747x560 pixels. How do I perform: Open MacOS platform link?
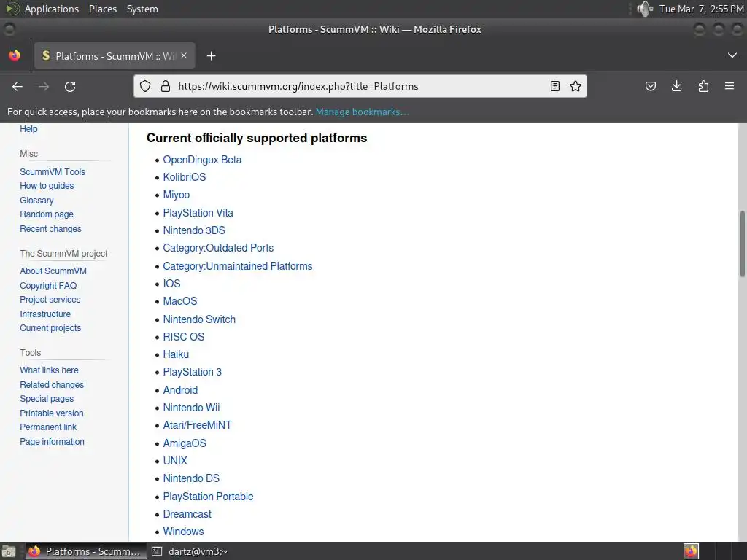(180, 301)
